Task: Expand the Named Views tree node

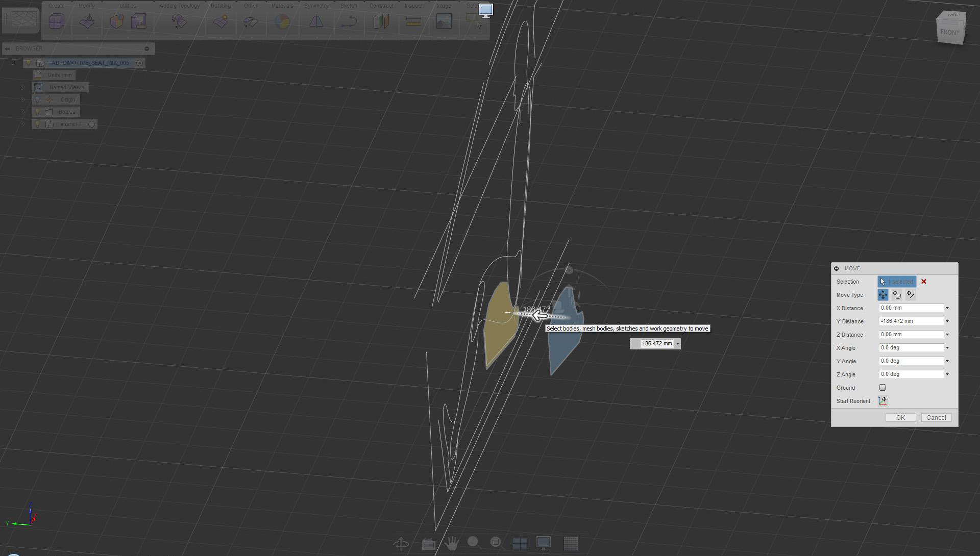Action: 22,87
